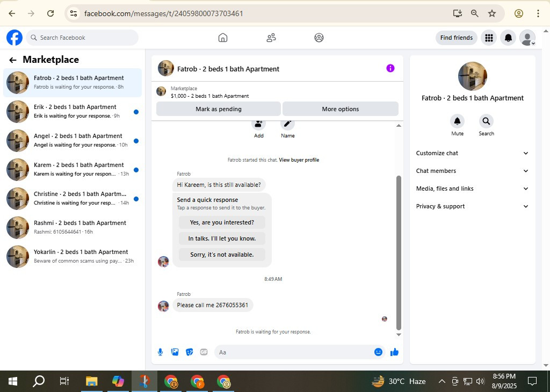Send a thumbs-up like
Screen dimensions: 550x392
[394, 352]
